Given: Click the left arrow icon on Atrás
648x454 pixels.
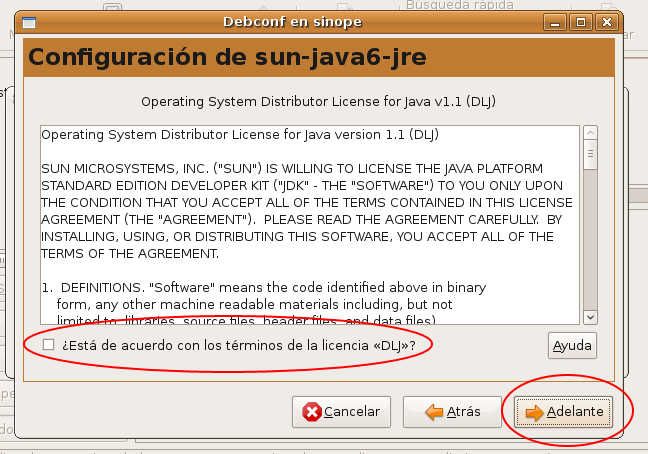Looking at the screenshot, I should tap(434, 411).
